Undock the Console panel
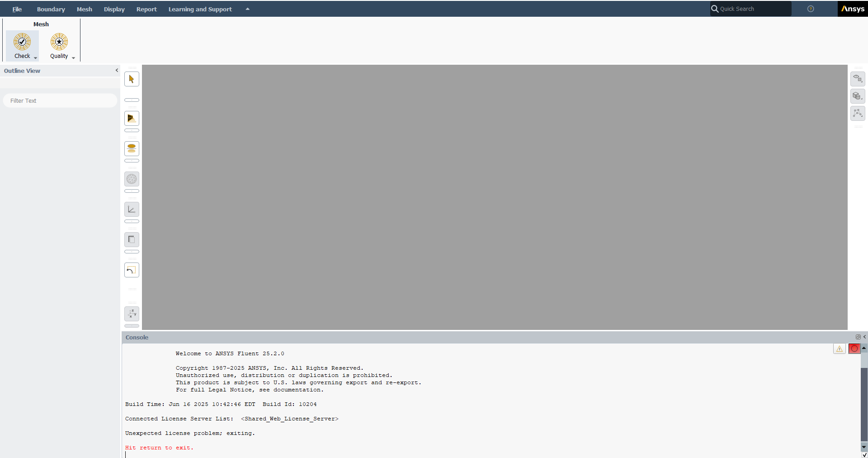The image size is (868, 458). point(858,337)
